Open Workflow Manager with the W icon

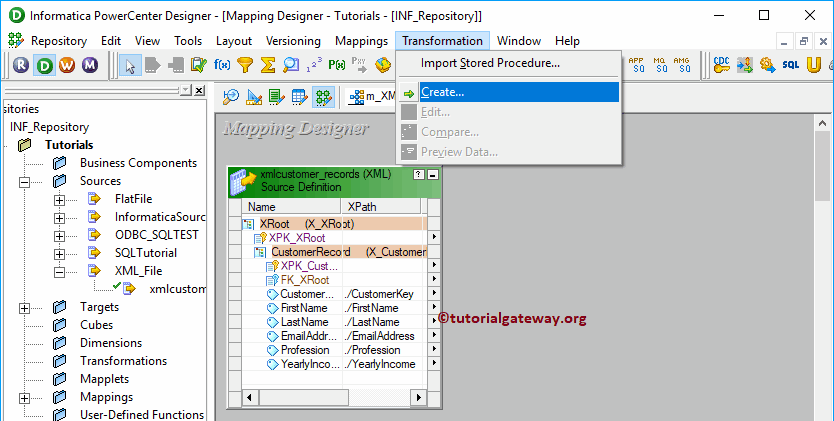point(67,65)
